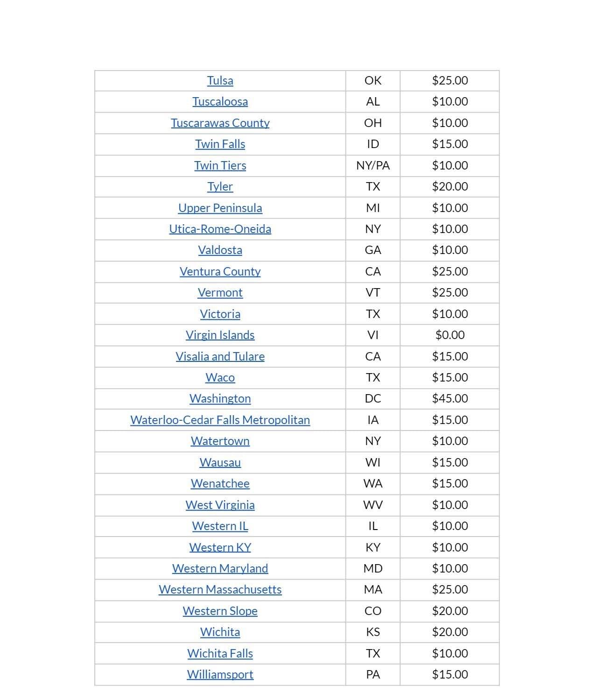
Task: Open Waterloo-Cedar Falls Metropolitan link
Action: 220,420
